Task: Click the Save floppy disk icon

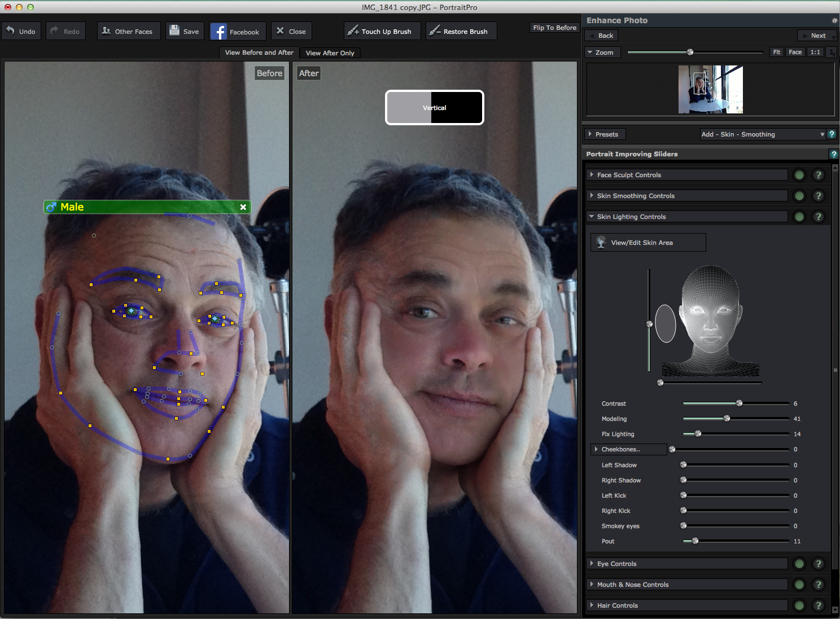Action: 174,30
